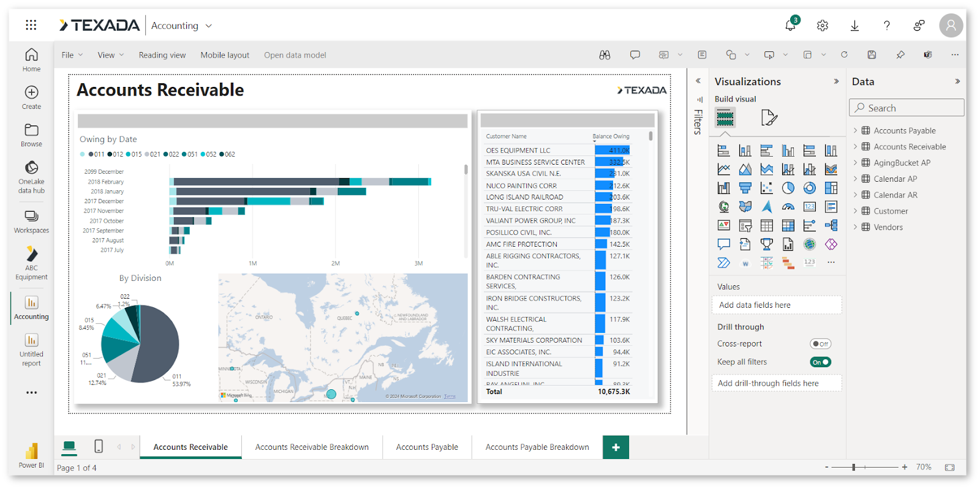Screen dimensions: 980x489
Task: Pin the report to a dashboard
Action: [900, 55]
